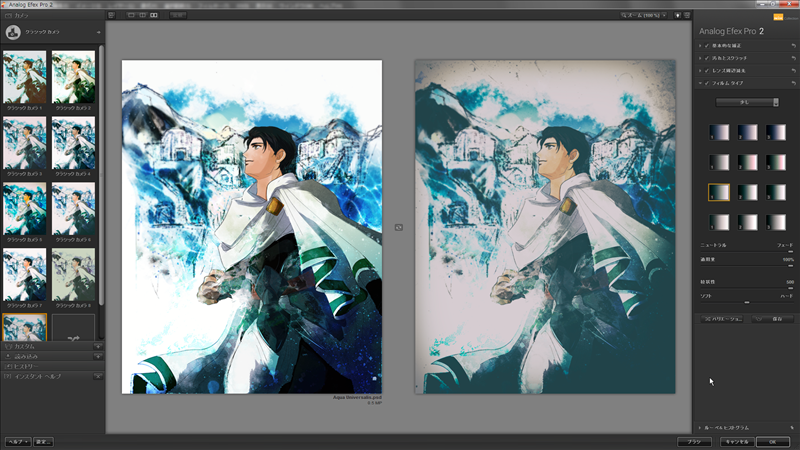Click the カスタム section icon
Image resolution: width=800 pixels, height=450 pixels.
pyautogui.click(x=8, y=346)
